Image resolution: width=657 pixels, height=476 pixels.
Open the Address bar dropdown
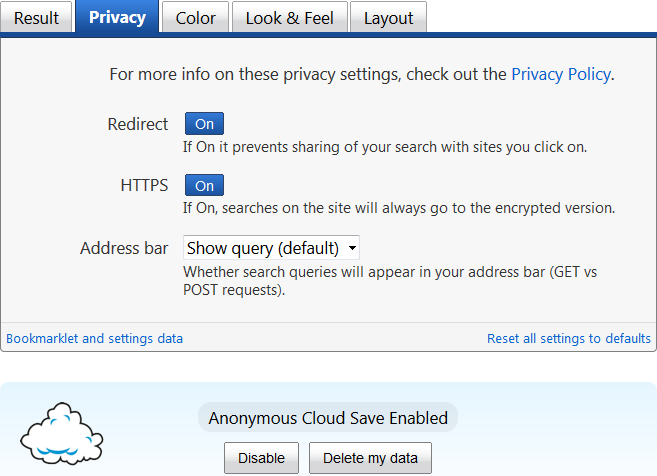click(271, 248)
